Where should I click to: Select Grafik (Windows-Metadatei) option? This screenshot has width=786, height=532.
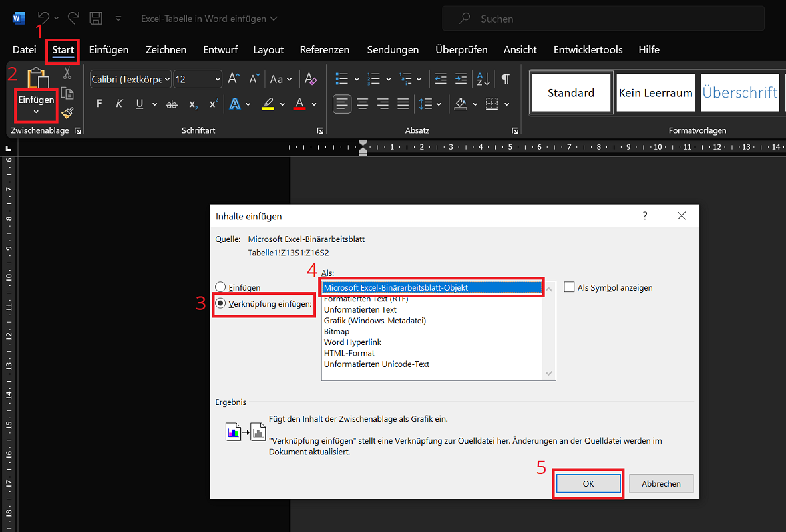pyautogui.click(x=375, y=321)
